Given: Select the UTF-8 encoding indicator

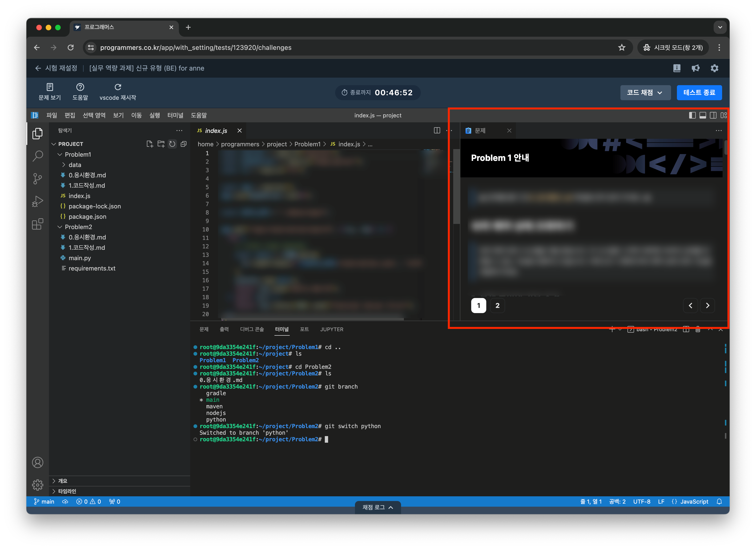Looking at the screenshot, I should (x=642, y=502).
